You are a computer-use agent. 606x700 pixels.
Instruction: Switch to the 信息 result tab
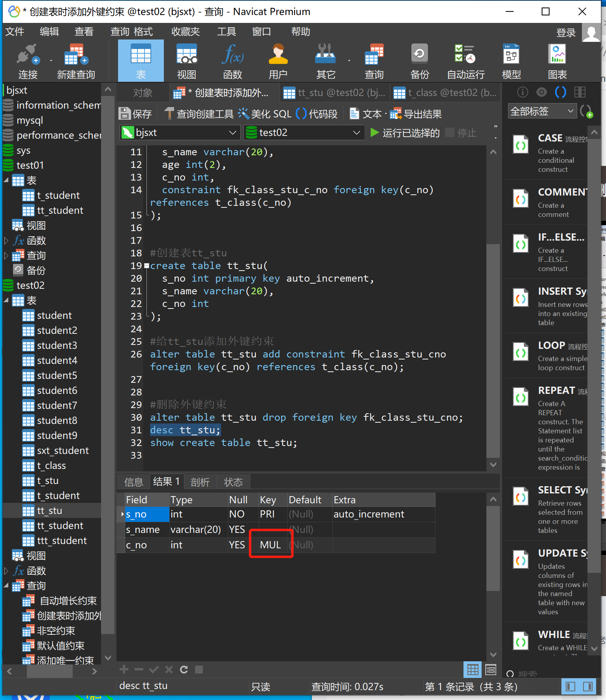click(133, 482)
